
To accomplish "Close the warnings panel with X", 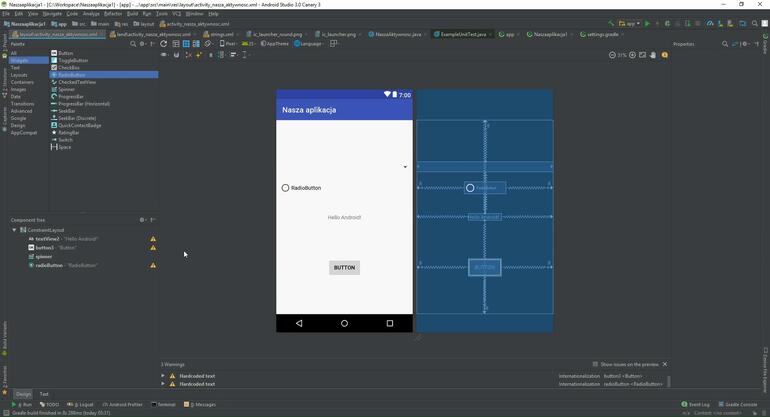I will tap(664, 364).
